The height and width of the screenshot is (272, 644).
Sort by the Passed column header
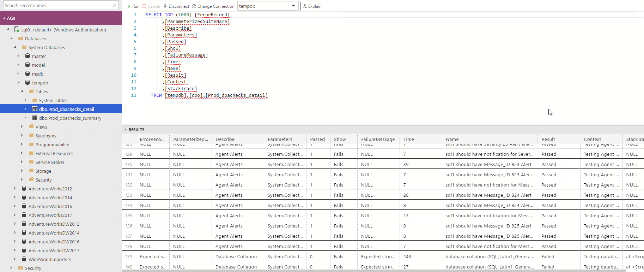[317, 139]
